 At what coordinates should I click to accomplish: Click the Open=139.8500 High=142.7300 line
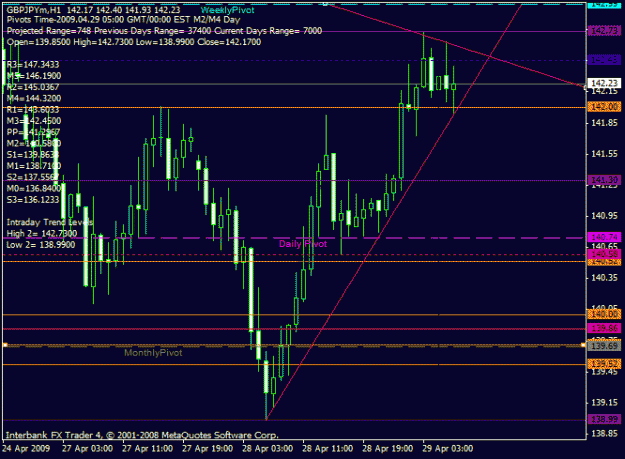[x=134, y=42]
